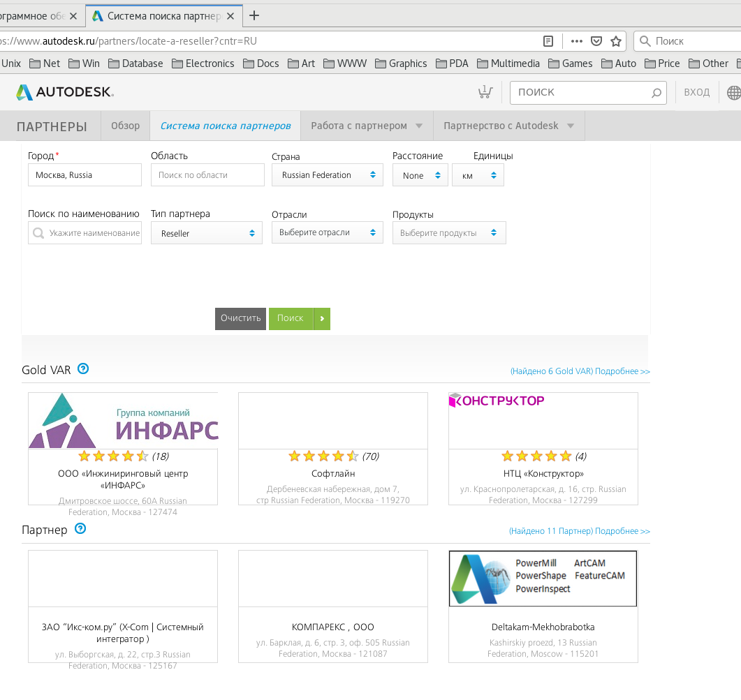Viewport: 741px width, 700px height.
Task: Open the Games bookmarks folder
Action: pyautogui.click(x=571, y=64)
